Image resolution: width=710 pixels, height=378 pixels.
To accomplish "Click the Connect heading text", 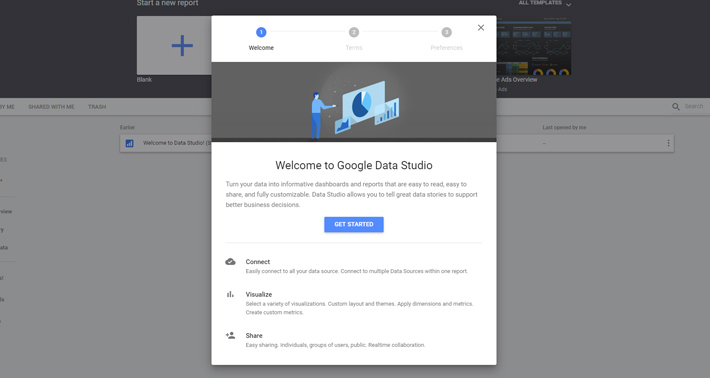I will (258, 262).
